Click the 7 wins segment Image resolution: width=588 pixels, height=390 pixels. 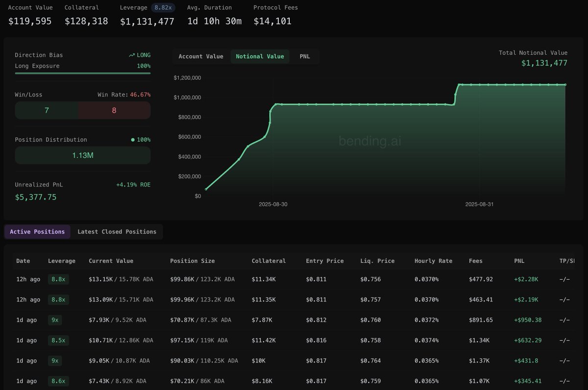point(47,110)
